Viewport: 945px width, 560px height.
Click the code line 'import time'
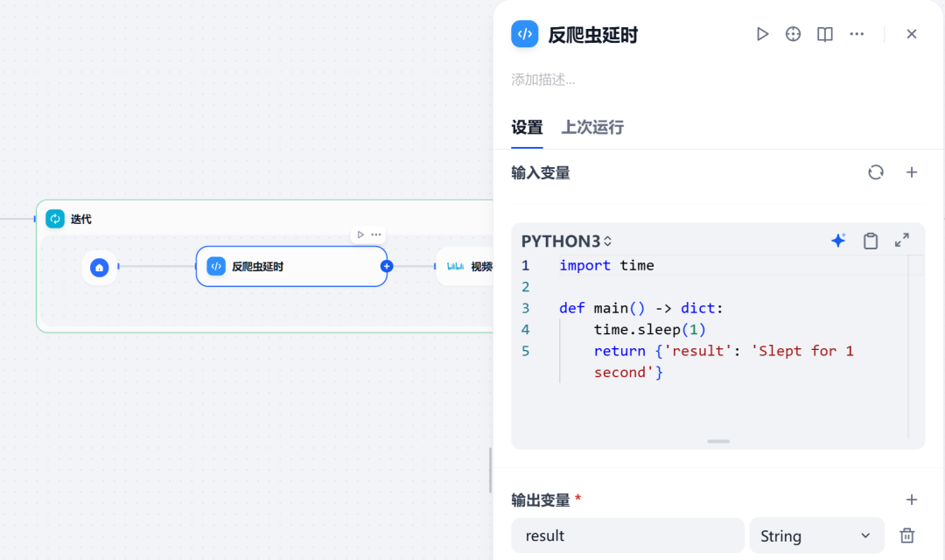coord(606,265)
